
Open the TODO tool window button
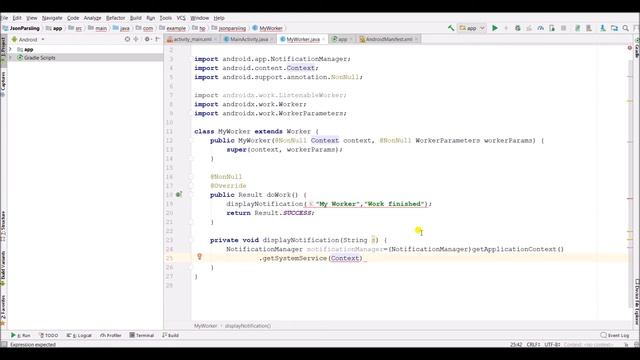coord(48,335)
